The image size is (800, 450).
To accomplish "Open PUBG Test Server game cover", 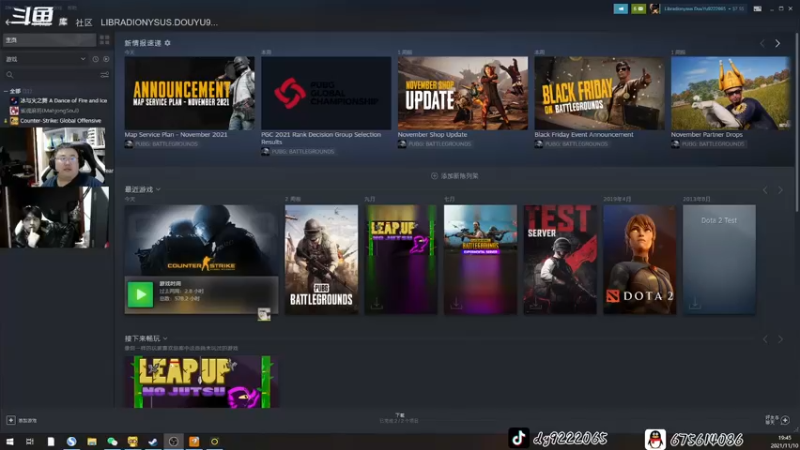I will pyautogui.click(x=560, y=260).
